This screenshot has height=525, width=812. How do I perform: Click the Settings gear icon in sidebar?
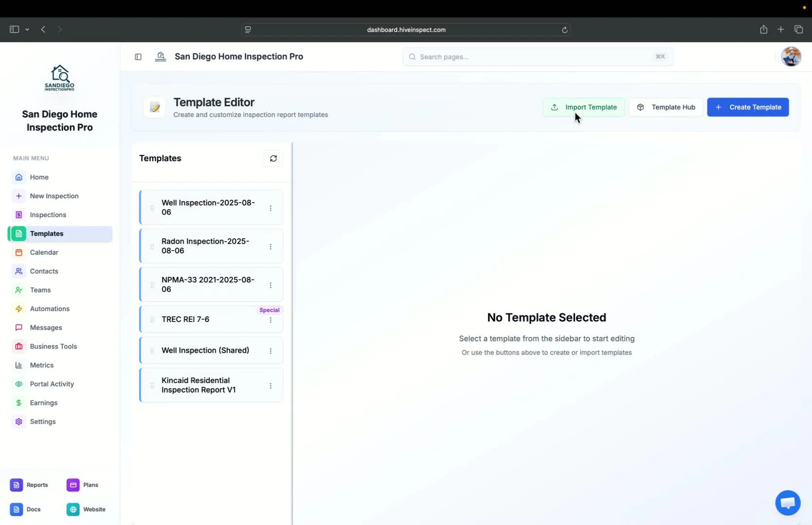point(18,421)
